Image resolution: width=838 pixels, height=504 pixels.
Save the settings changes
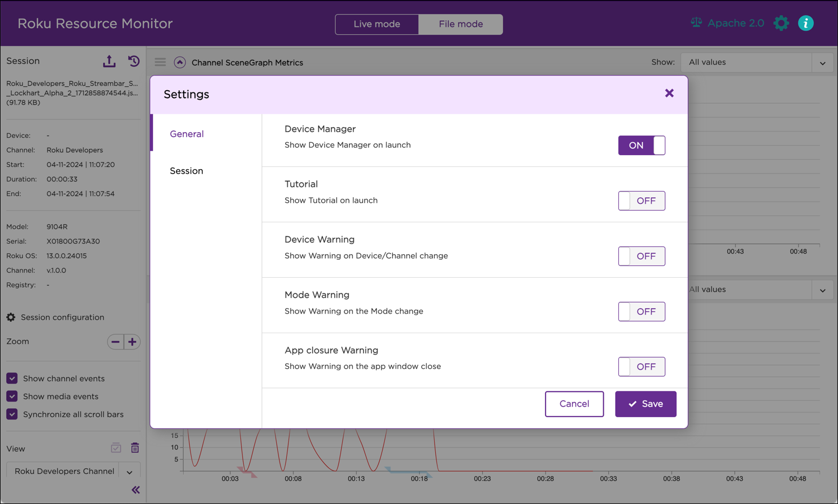point(645,404)
